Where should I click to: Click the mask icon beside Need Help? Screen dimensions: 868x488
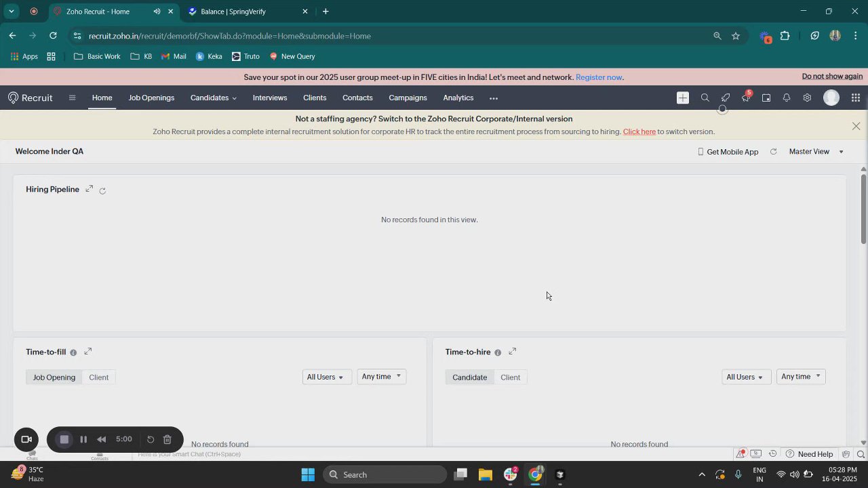[x=846, y=454]
